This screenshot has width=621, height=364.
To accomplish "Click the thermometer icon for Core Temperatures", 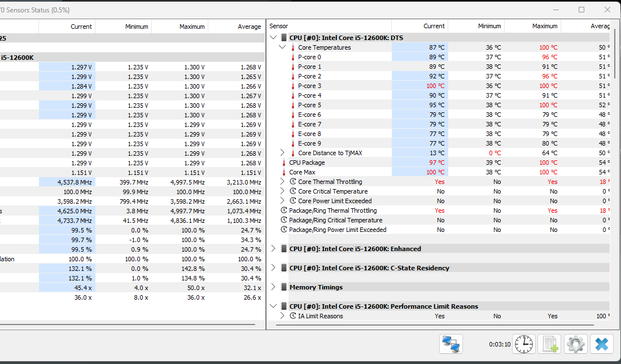I will click(x=293, y=47).
